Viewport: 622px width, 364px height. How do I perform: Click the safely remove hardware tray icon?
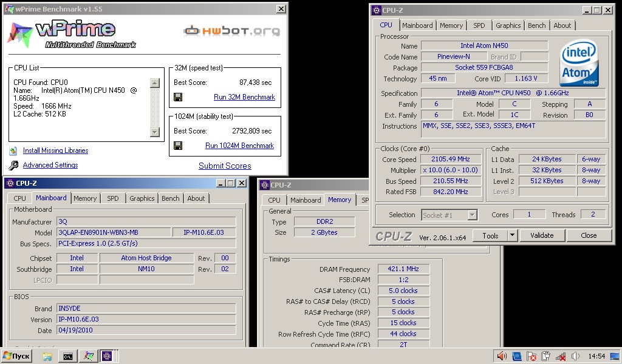546,356
